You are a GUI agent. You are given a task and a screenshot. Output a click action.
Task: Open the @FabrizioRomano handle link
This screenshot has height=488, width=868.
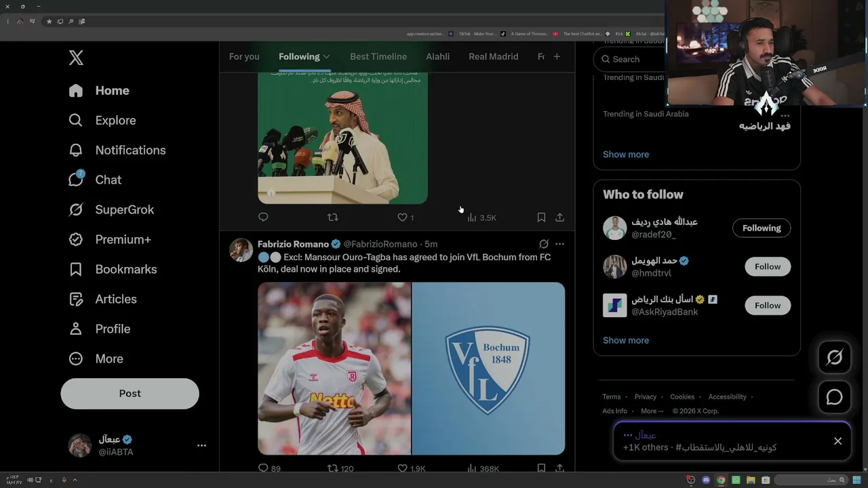point(380,244)
